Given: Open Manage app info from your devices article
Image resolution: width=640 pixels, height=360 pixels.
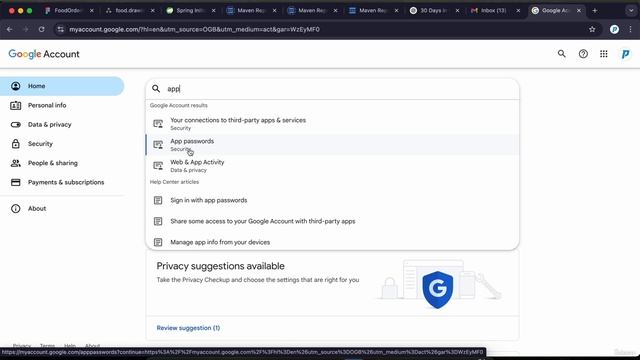Looking at the screenshot, I should click(332, 242).
